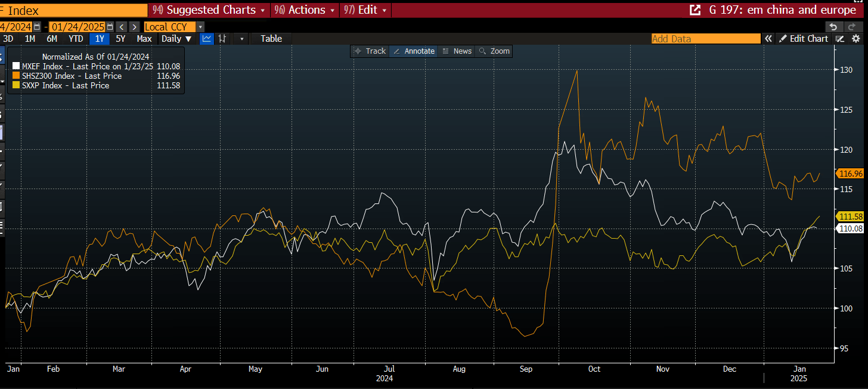Collapse panel with double-left chevron icon
The height and width of the screenshot is (389, 868).
pos(769,39)
